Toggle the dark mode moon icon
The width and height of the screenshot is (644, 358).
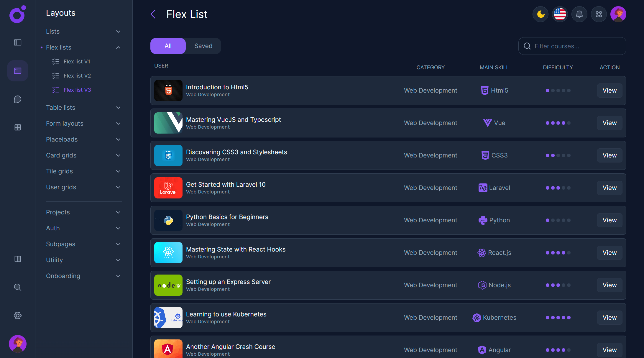[540, 14]
